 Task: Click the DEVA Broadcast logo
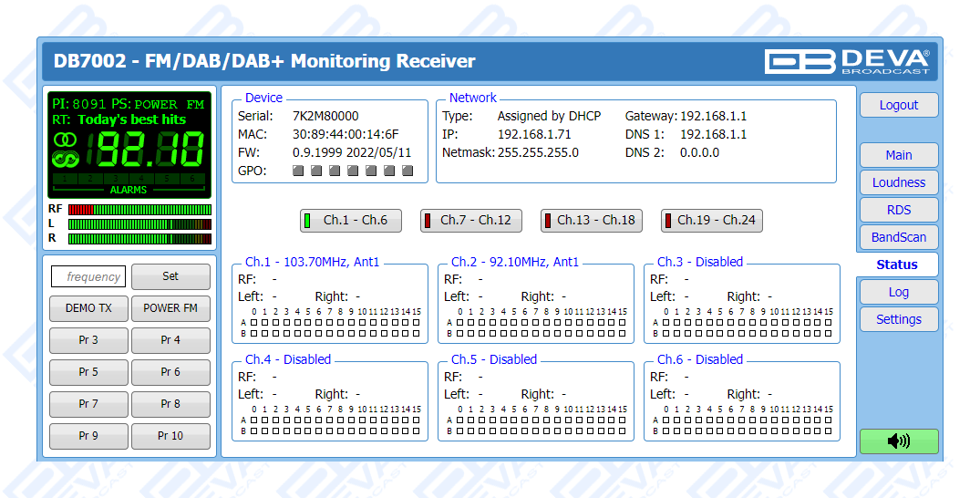[x=846, y=61]
